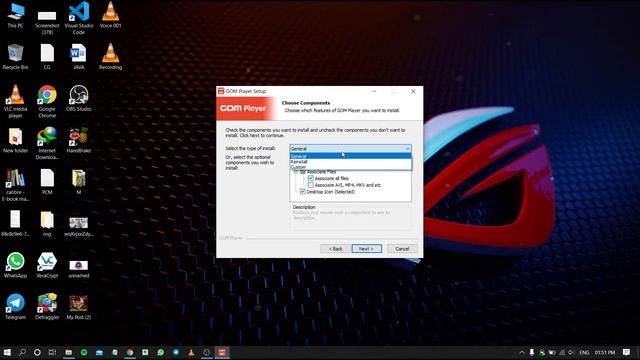This screenshot has height=360, width=640.
Task: Open calibre E-book management shortcut
Action: pyautogui.click(x=16, y=185)
